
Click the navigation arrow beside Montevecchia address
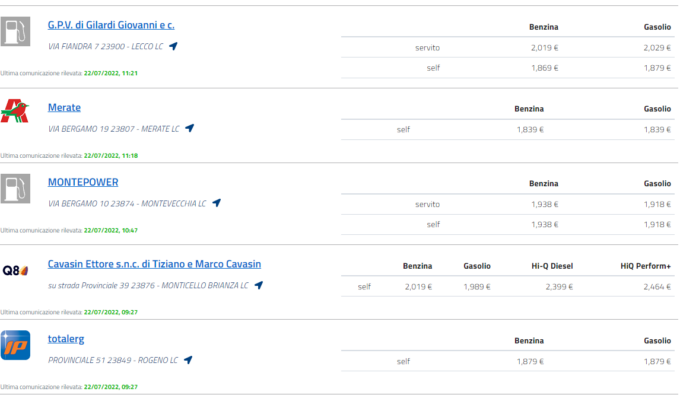coord(216,203)
